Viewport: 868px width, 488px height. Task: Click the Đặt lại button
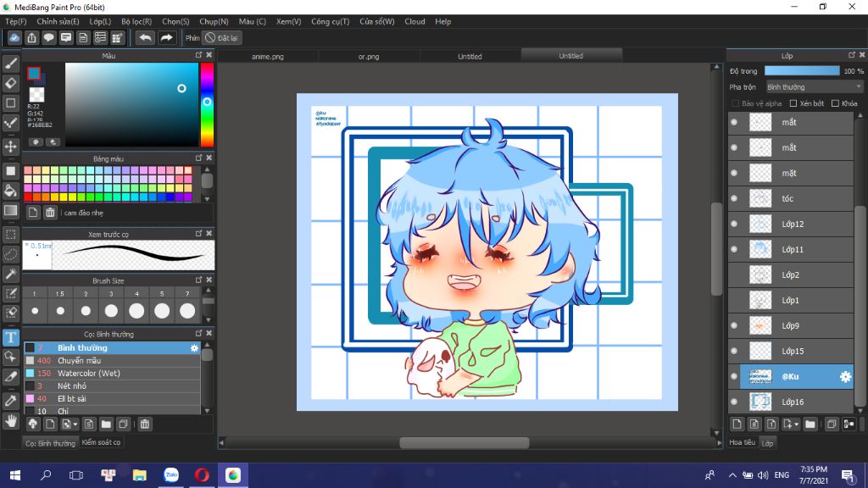click(x=221, y=37)
